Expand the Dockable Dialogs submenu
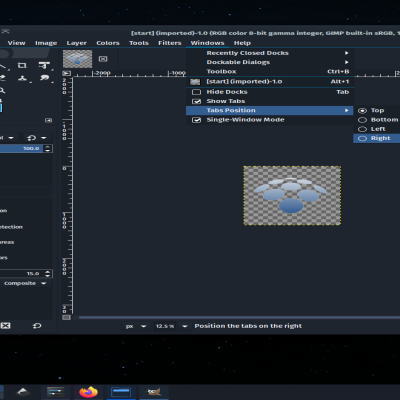Screen dimensions: 400x400 click(270, 62)
